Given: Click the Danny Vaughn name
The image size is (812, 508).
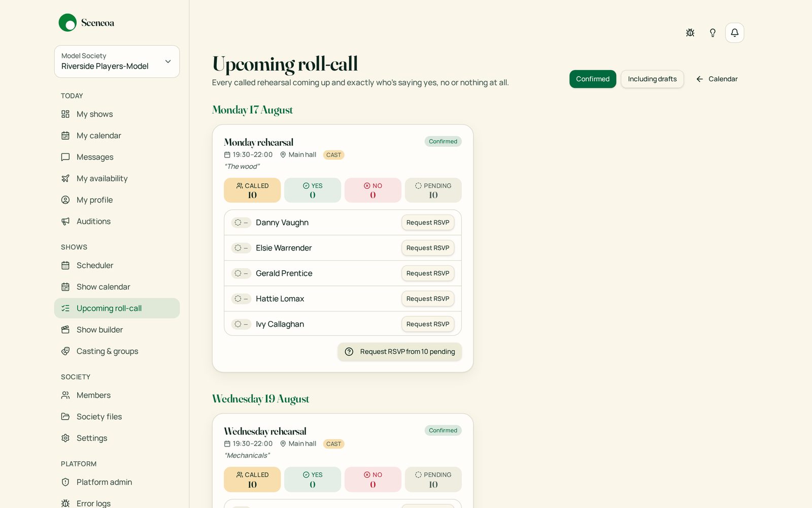Looking at the screenshot, I should pos(282,223).
